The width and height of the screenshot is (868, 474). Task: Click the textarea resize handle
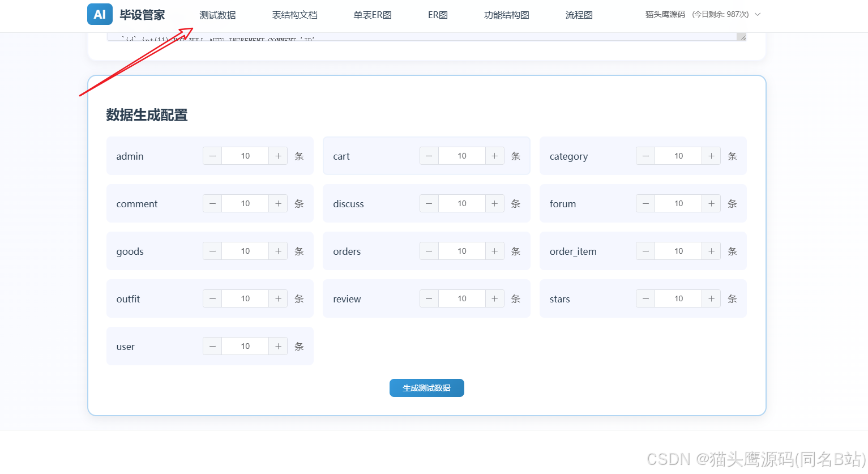click(x=742, y=37)
